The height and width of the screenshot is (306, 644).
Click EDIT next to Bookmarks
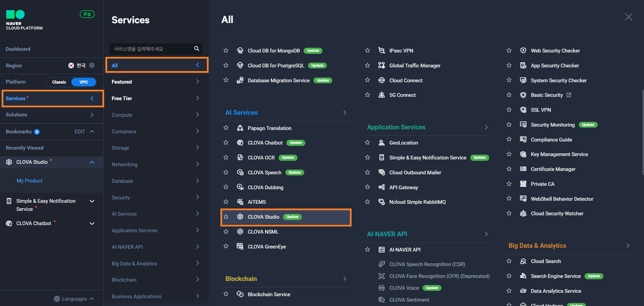(x=80, y=132)
